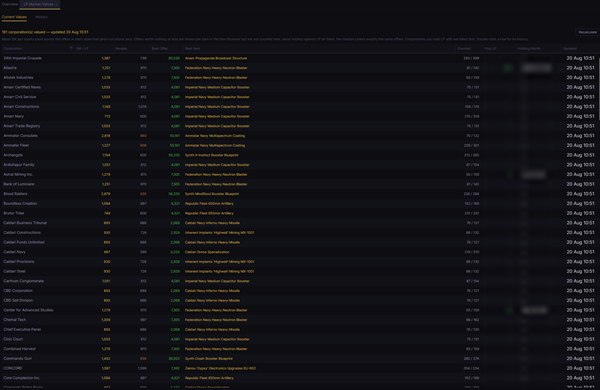600x390 pixels.
Task: Sort by the Covered column header
Action: [x=464, y=49]
